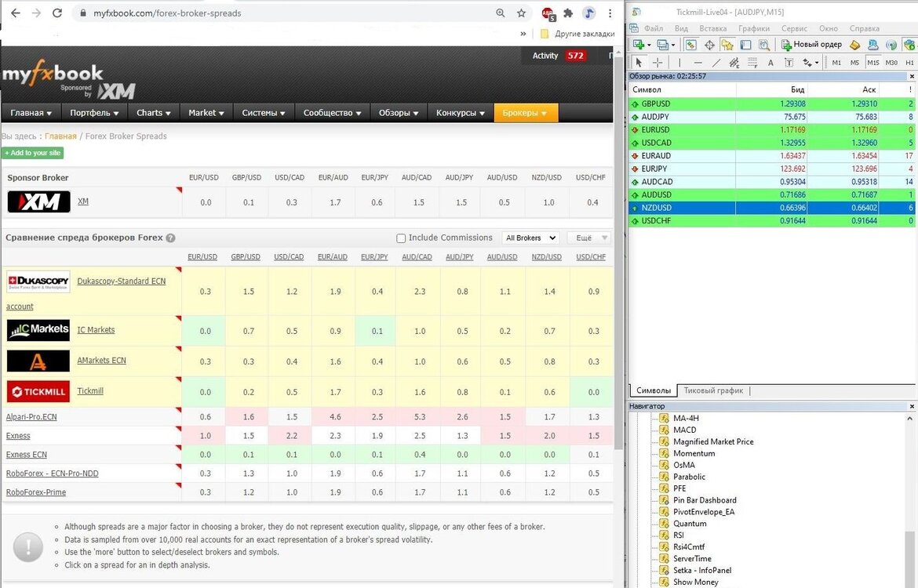Select the NZDUSD row in Market Watch
918x588 pixels.
[x=771, y=208]
